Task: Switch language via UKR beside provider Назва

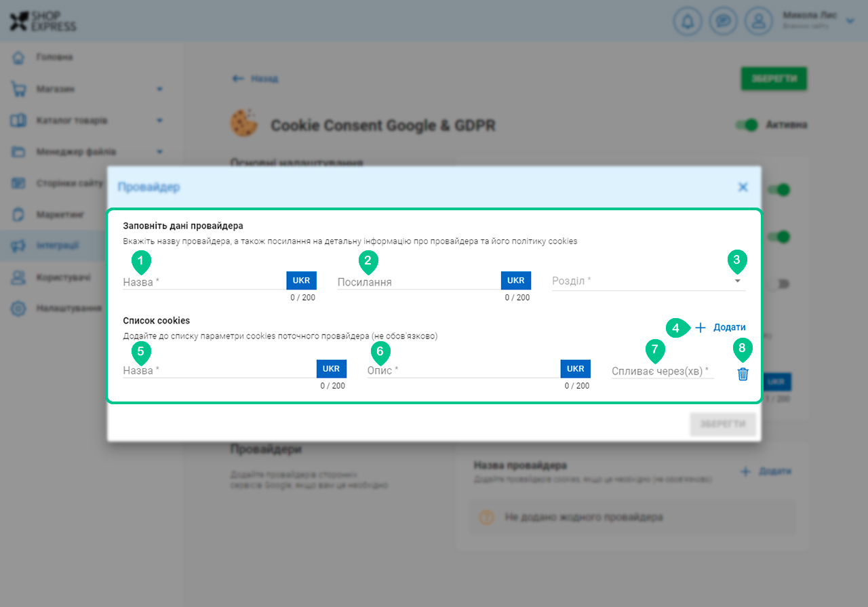Action: coord(301,280)
